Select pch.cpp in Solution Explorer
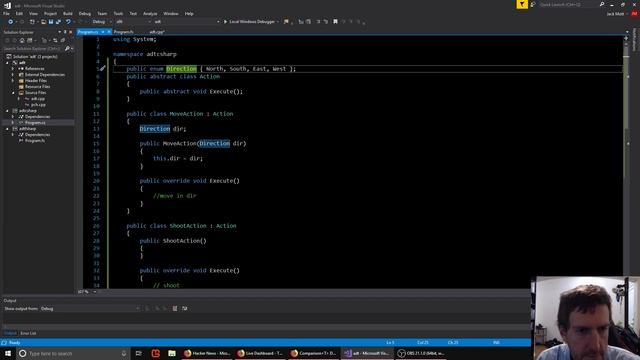The image size is (640, 360). click(38, 105)
